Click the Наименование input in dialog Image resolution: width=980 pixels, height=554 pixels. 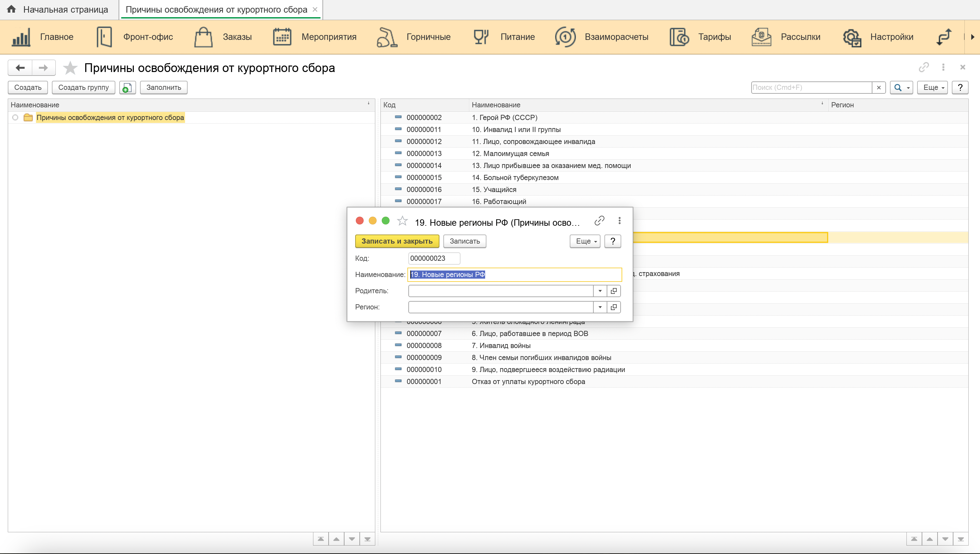coord(514,275)
